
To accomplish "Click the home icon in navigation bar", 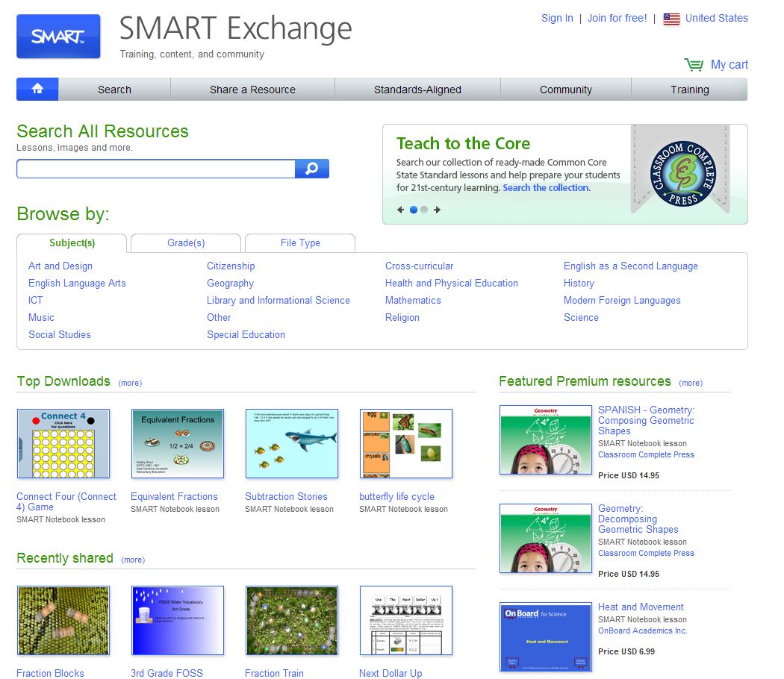I will (37, 89).
